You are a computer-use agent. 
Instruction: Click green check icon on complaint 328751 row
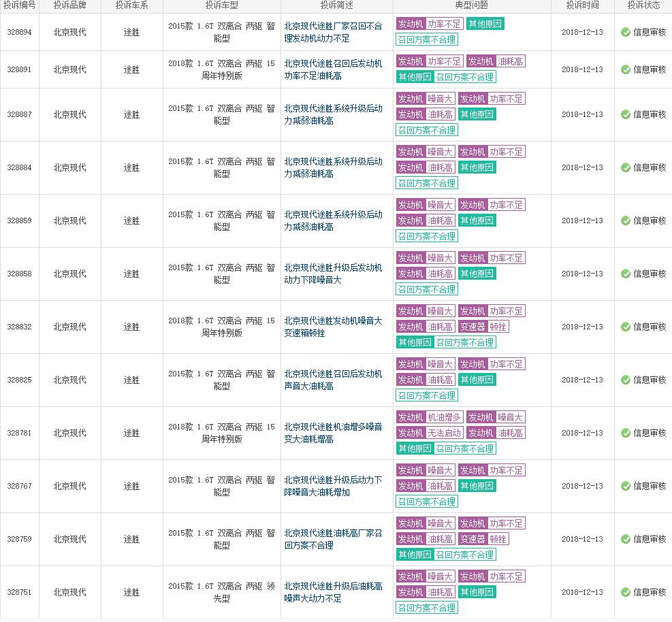(x=625, y=592)
